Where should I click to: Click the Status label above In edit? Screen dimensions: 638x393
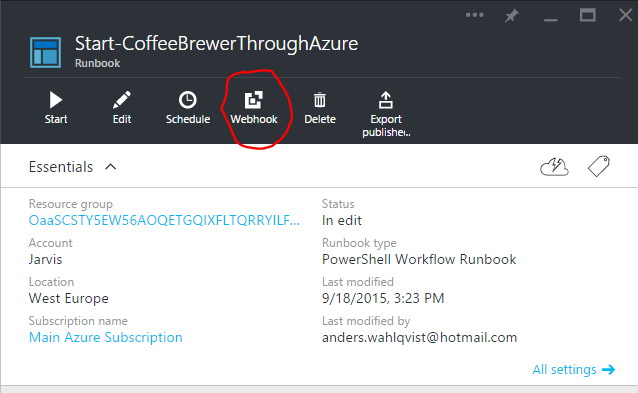coord(338,204)
